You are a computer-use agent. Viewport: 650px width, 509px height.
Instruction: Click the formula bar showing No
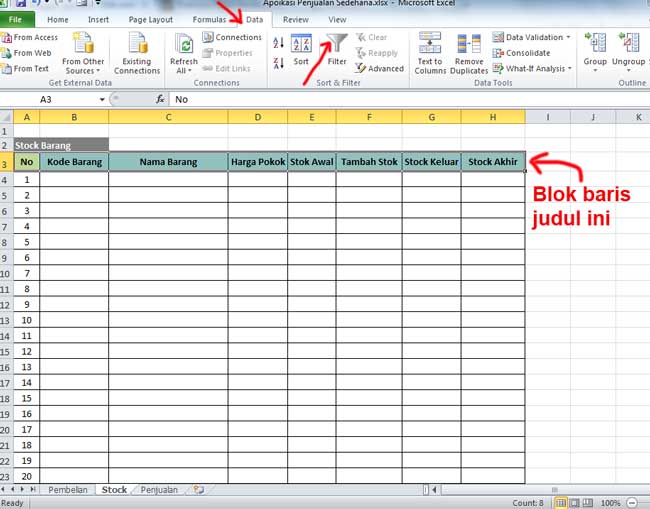click(x=408, y=99)
